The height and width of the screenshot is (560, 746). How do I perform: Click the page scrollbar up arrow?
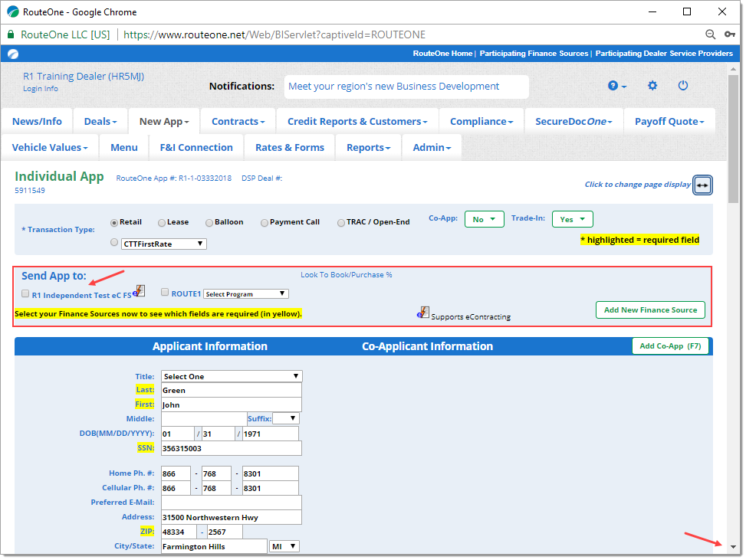pyautogui.click(x=733, y=69)
